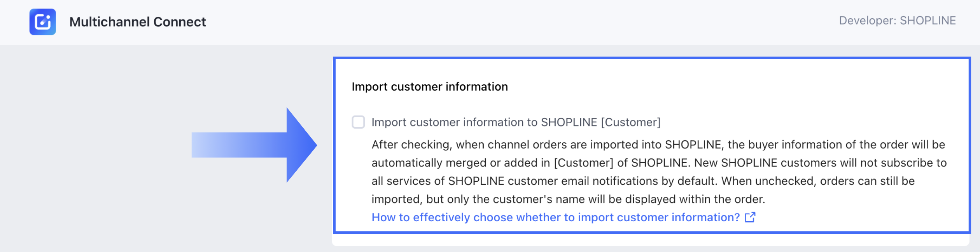Click the Multichannel Connect app icon
Screen dimensions: 980x252
[x=43, y=22]
